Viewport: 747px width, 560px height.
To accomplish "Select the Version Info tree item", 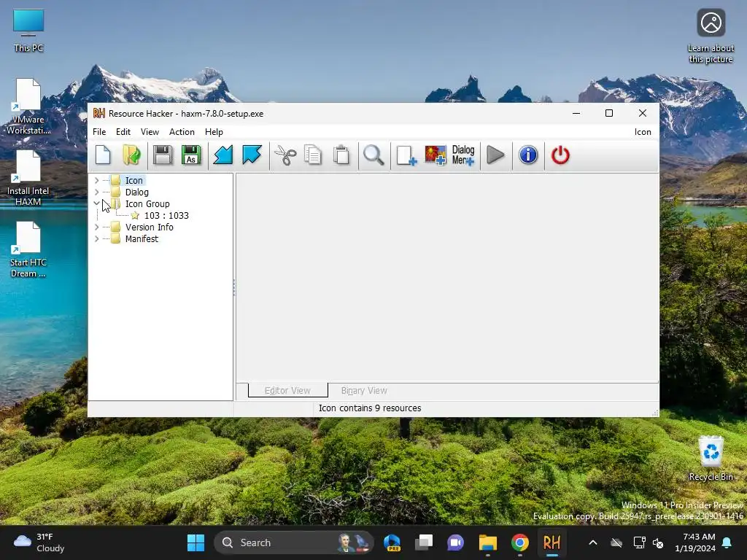I will pos(149,227).
